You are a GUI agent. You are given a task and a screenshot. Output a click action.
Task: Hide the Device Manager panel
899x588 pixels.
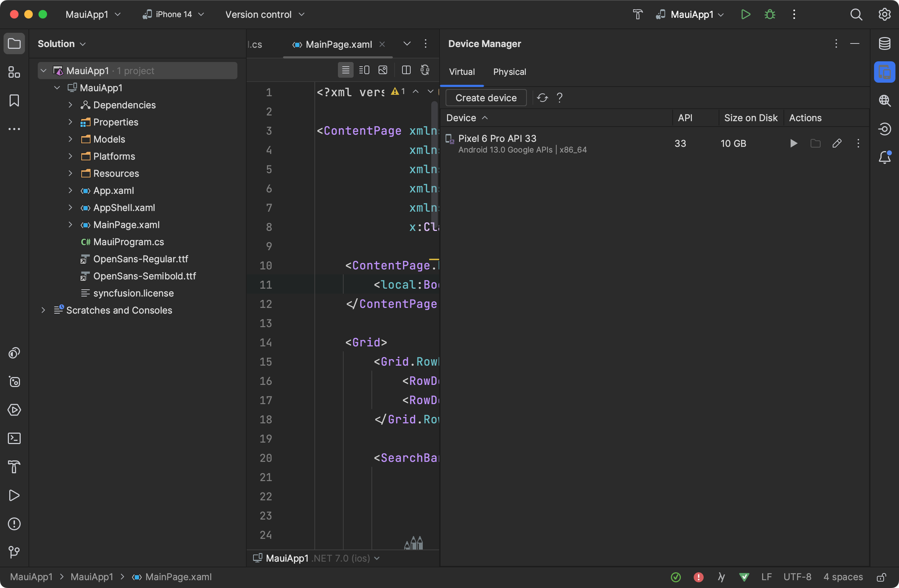pos(855,44)
